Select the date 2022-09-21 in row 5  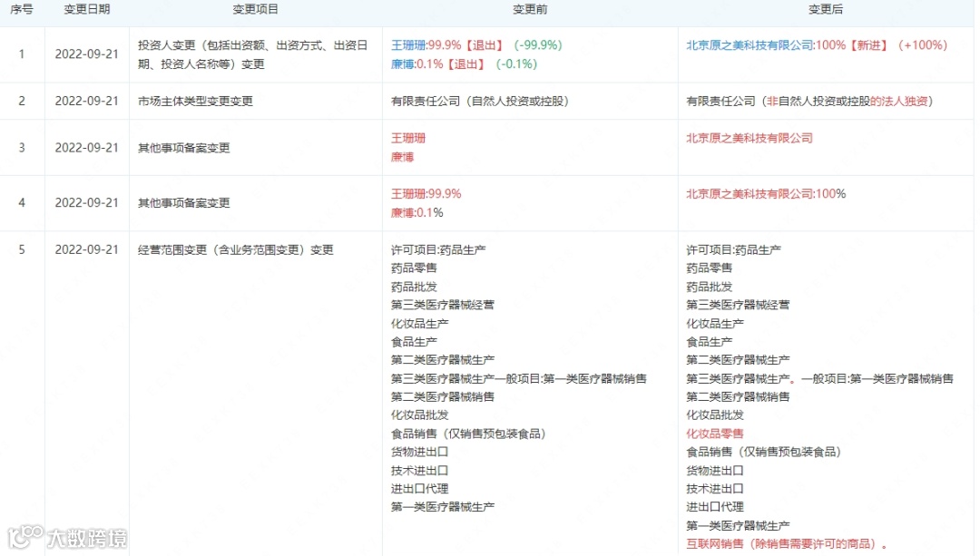(x=87, y=250)
